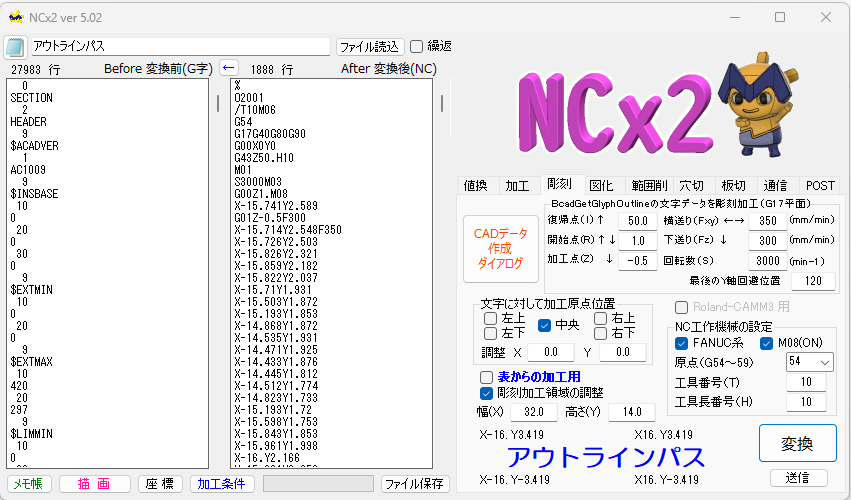The image size is (851, 500).
Task: Select 左上 as machining origin position
Action: (491, 318)
